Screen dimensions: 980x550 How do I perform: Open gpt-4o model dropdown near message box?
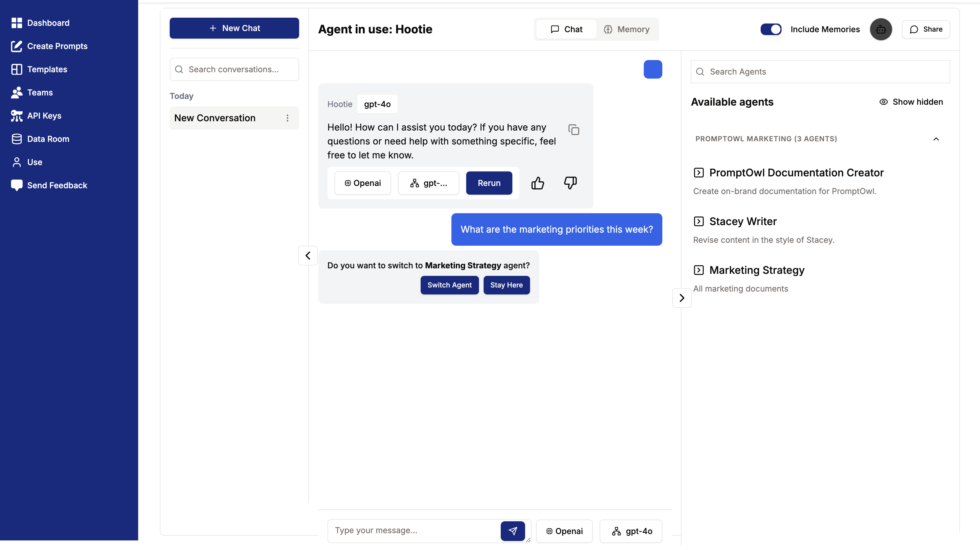(631, 531)
